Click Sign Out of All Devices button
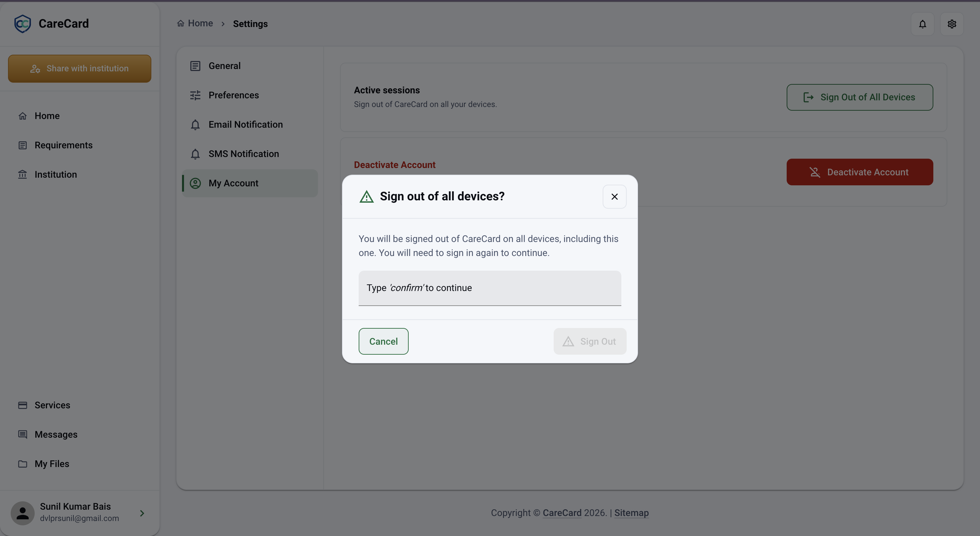 point(859,97)
